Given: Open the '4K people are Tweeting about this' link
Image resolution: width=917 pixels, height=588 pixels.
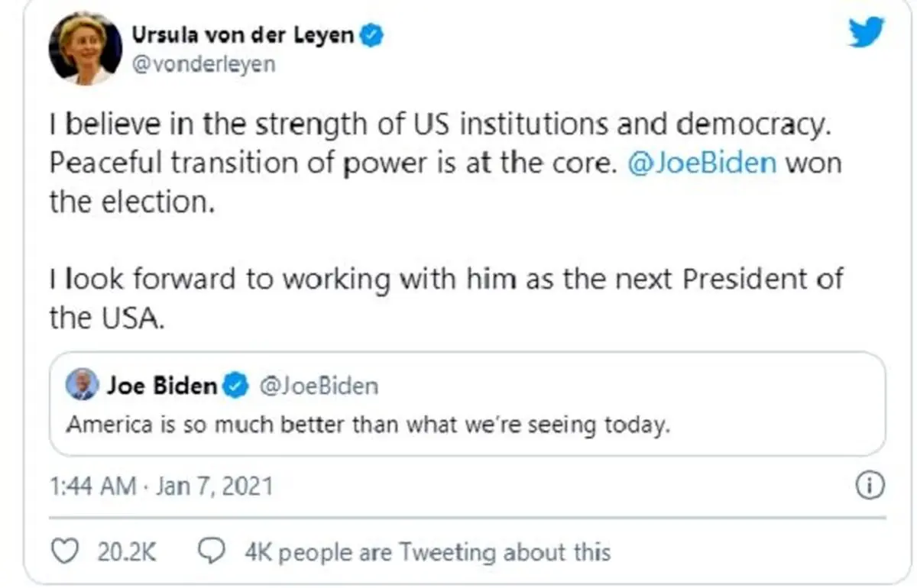Looking at the screenshot, I should pos(428,551).
